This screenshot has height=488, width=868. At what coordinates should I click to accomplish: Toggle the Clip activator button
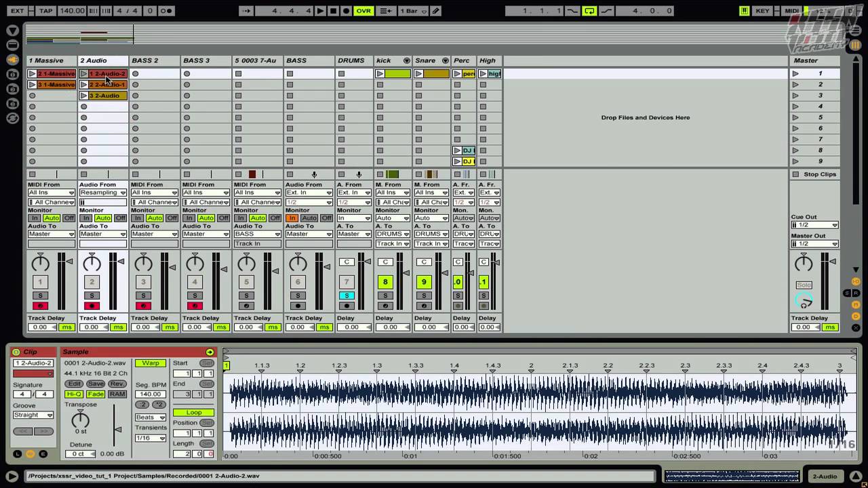pyautogui.click(x=16, y=352)
